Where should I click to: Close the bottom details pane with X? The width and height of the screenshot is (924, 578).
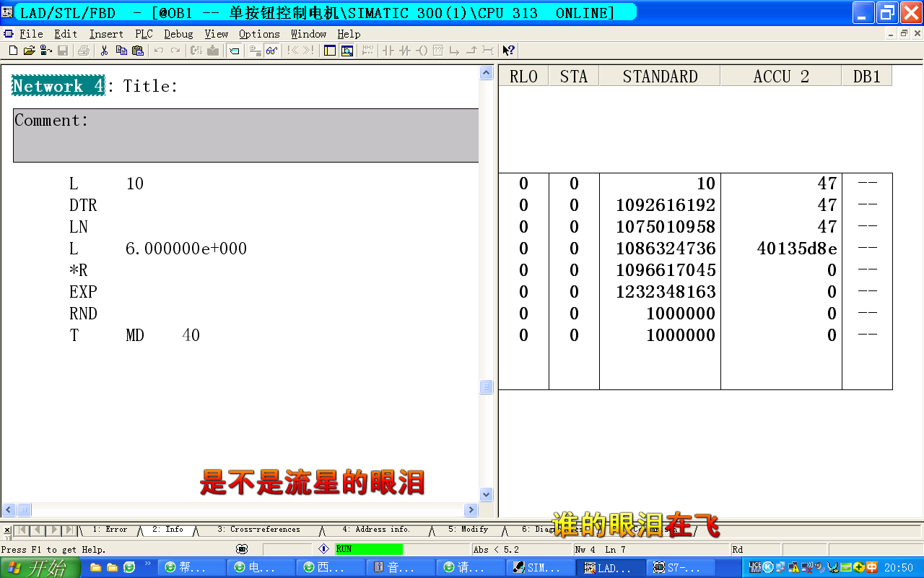click(x=7, y=530)
